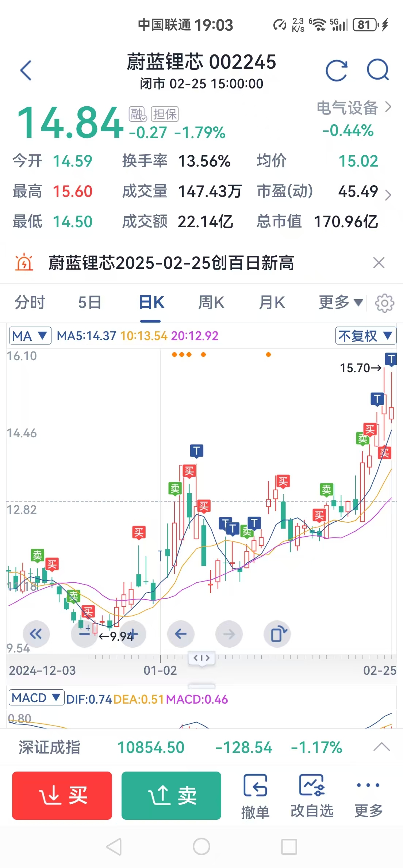Tap the 改自选 watchlist icon
The height and width of the screenshot is (868, 403).
point(312,796)
